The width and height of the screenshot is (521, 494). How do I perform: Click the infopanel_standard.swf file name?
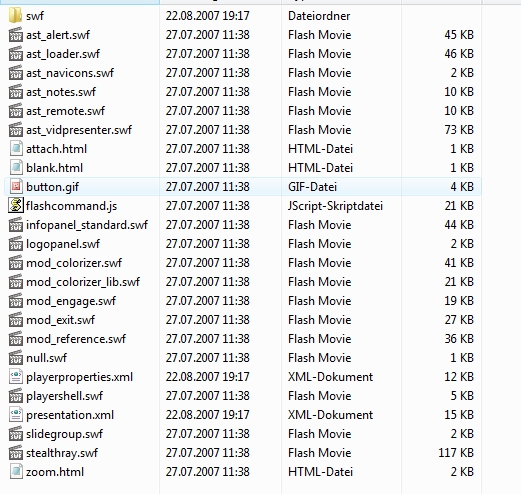[87, 225]
